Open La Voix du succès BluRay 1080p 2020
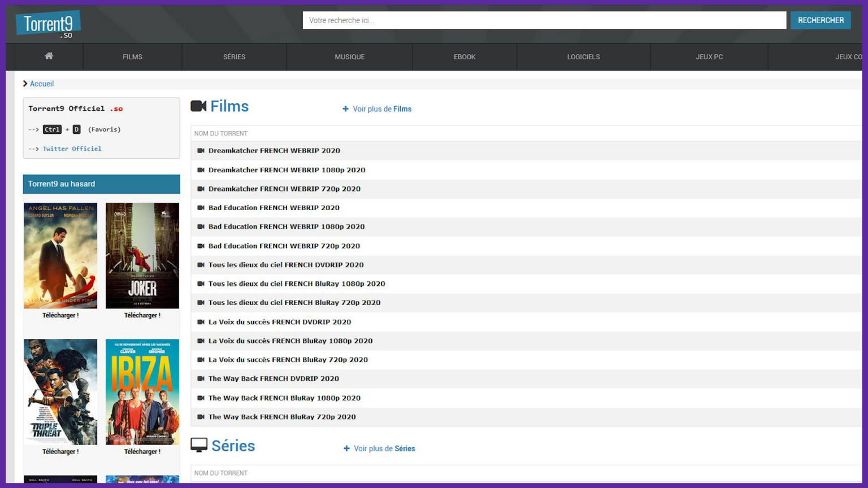 (x=290, y=341)
